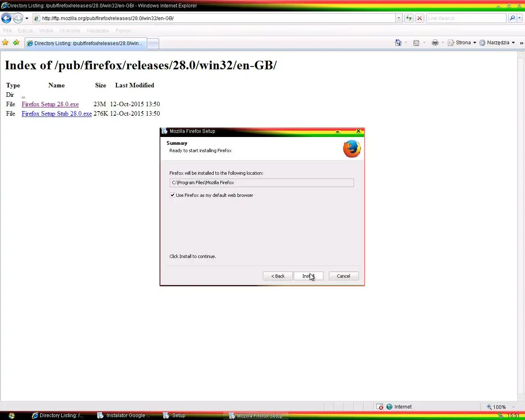The image size is (525, 420).
Task: Close the Mozilla Firefox Setup dialog
Action: (358, 131)
